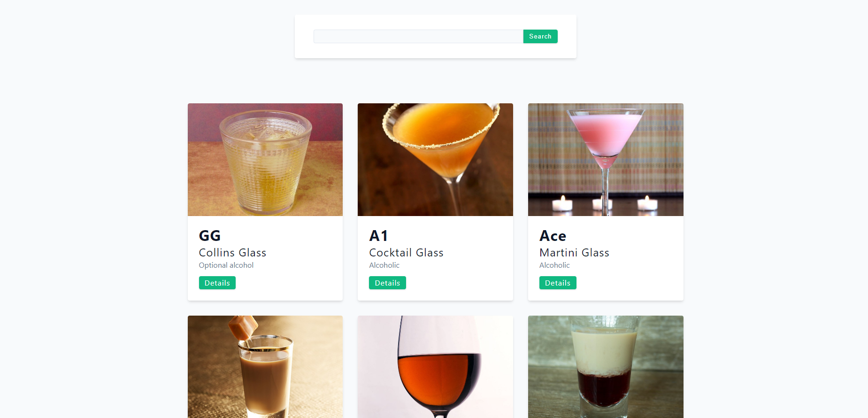Open Details for the A1 cocktail
This screenshot has width=868, height=418.
tap(387, 283)
